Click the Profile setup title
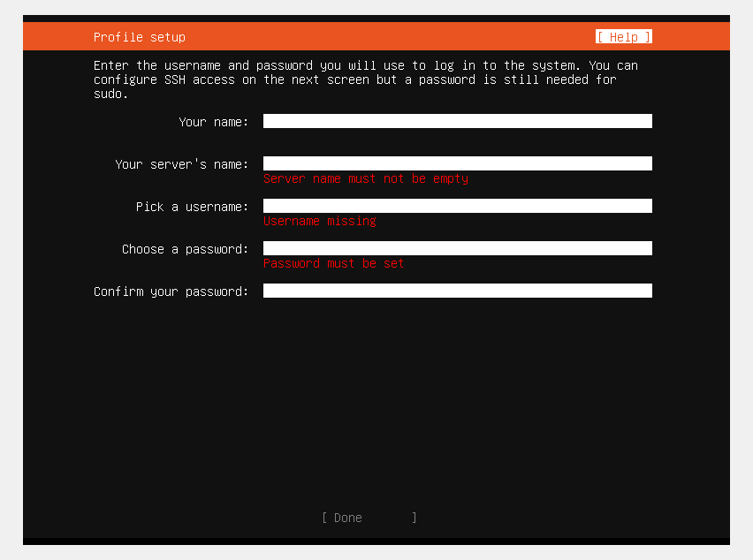Screen dimensions: 753x560 tap(140, 37)
